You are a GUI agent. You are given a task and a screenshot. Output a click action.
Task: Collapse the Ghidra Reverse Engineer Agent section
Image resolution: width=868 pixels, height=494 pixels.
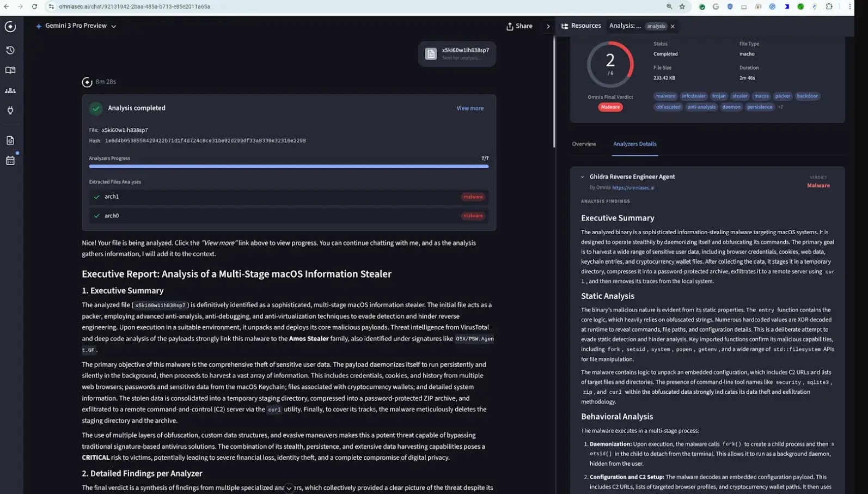coord(582,177)
